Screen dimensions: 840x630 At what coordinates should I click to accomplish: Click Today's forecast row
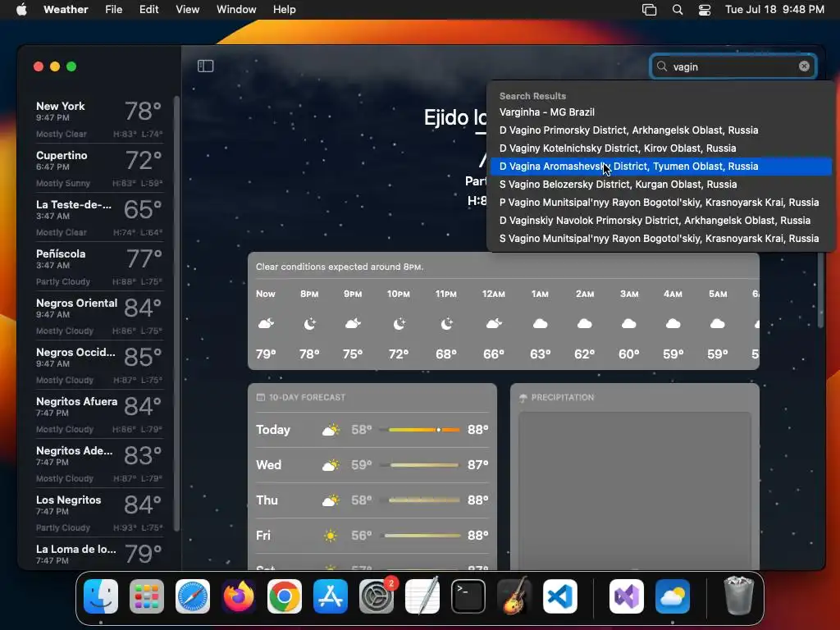coord(372,430)
